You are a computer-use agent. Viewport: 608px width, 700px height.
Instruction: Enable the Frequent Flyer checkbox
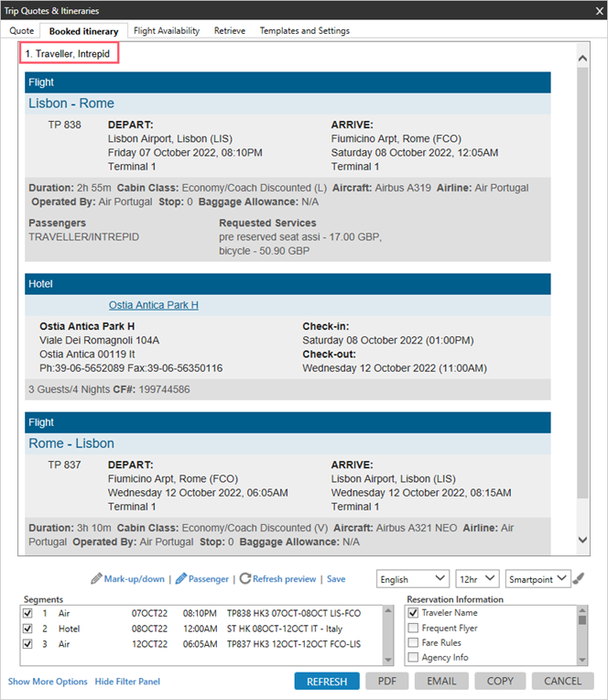tap(413, 629)
